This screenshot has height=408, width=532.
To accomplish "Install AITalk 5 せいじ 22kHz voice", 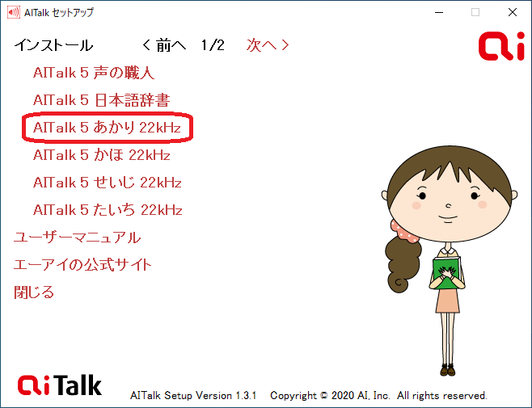I will [108, 183].
